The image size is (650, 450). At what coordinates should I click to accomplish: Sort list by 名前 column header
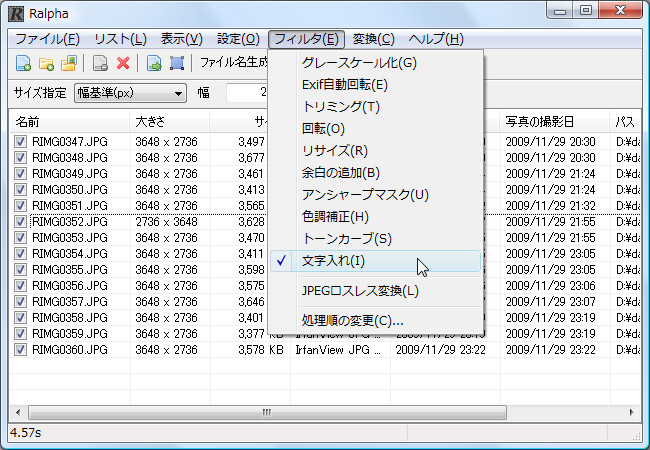pos(69,122)
